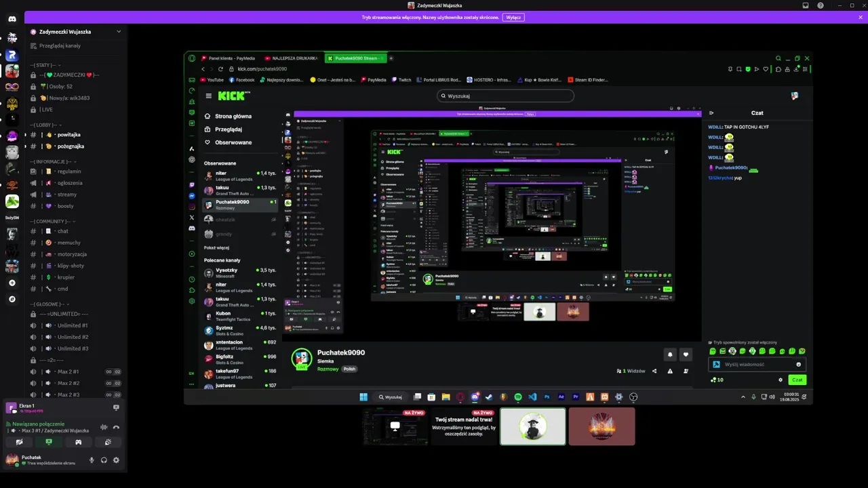Open the Twitch bookmark in browser
Image resolution: width=868 pixels, height=488 pixels.
coord(401,80)
